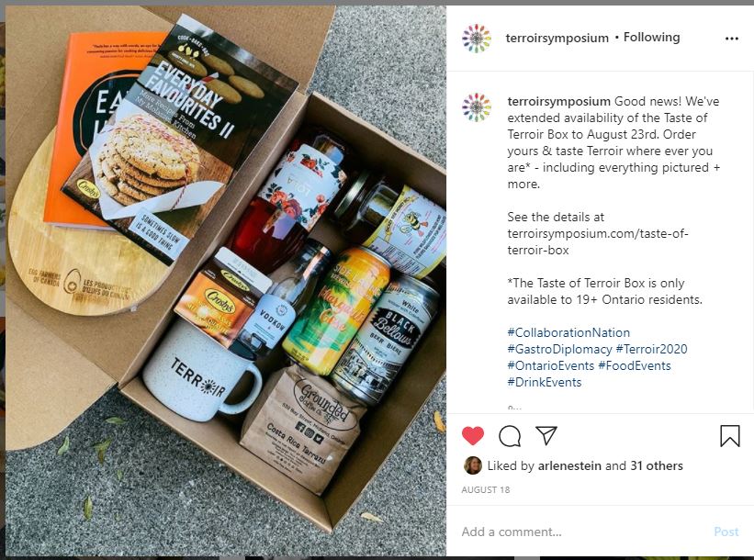Toggle the Following status in header

click(x=651, y=38)
